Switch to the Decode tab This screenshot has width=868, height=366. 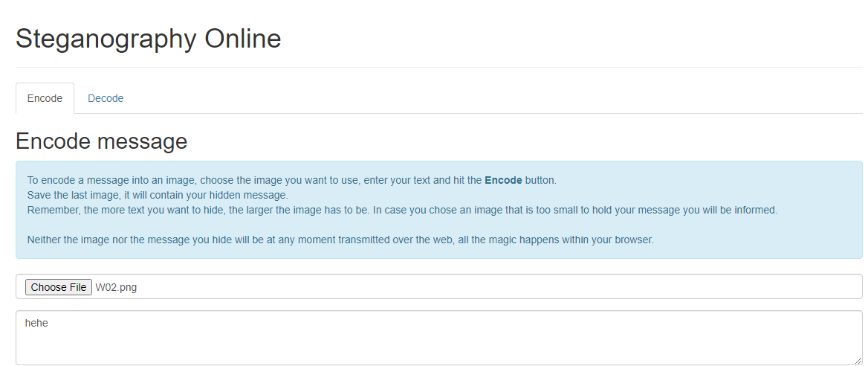click(x=106, y=98)
